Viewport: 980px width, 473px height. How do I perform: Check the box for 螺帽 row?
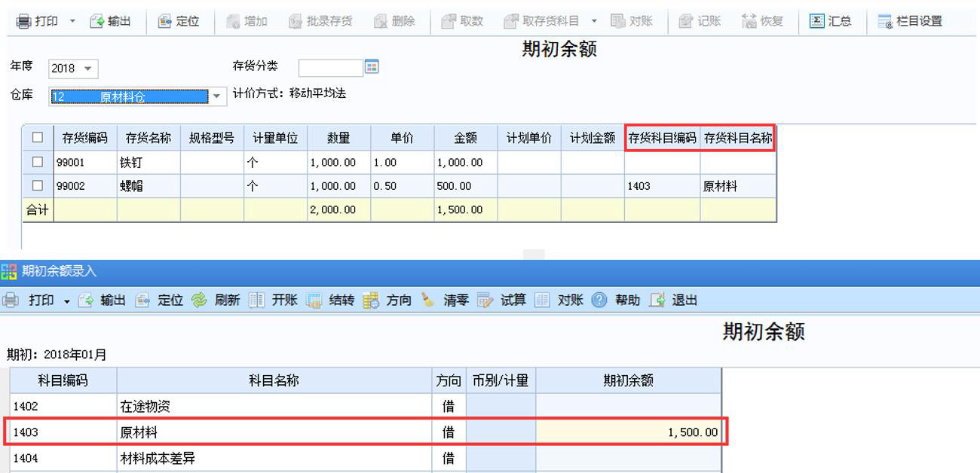tap(38, 185)
